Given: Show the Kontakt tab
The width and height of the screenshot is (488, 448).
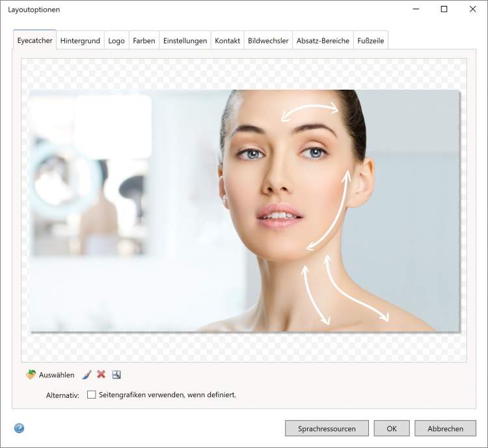Looking at the screenshot, I should [x=227, y=40].
